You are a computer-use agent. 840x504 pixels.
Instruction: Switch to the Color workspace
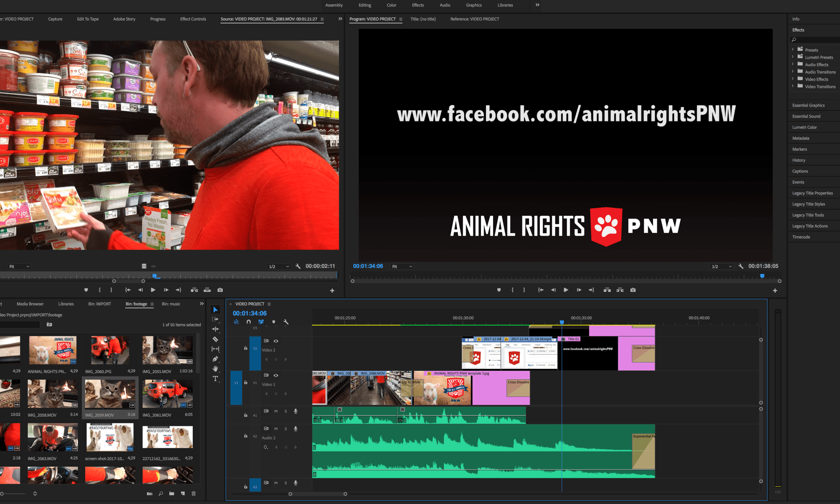click(x=391, y=5)
